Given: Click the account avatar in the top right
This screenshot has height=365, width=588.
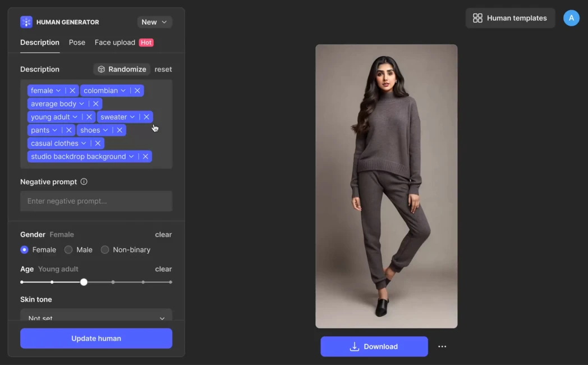Looking at the screenshot, I should pos(571,18).
